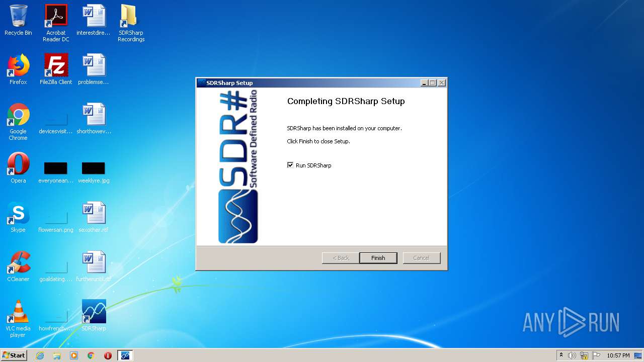
Task: Open the Opera browser desktop shortcut
Action: pos(18,168)
